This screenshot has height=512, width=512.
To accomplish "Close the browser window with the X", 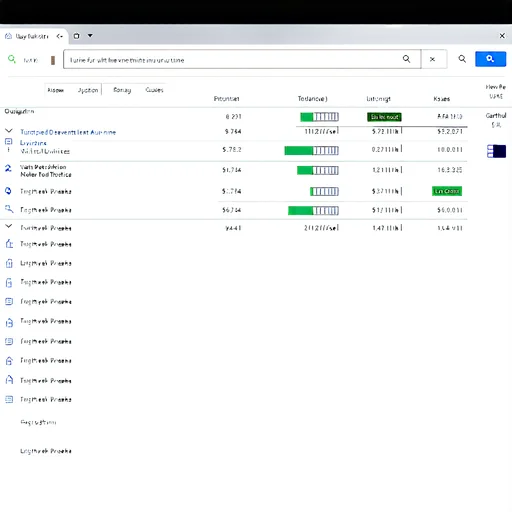I will [502, 36].
